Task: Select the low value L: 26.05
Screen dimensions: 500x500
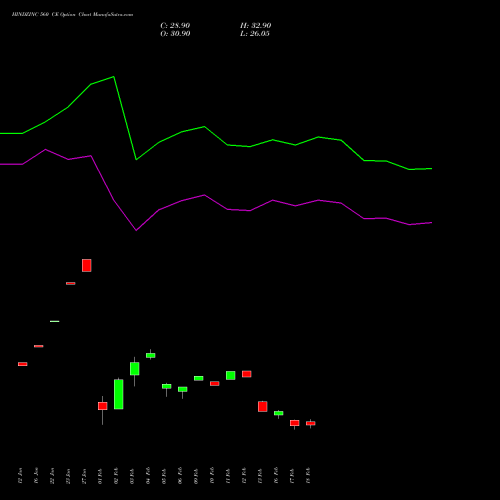Action: click(255, 34)
